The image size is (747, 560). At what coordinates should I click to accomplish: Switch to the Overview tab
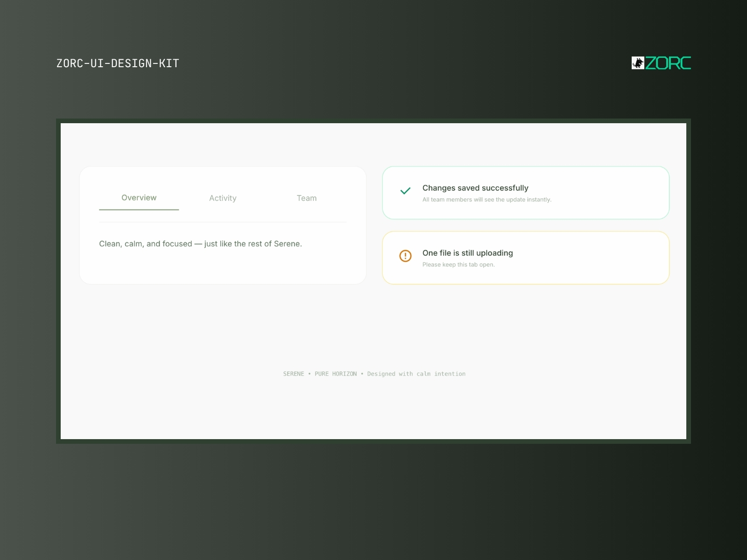pos(139,198)
